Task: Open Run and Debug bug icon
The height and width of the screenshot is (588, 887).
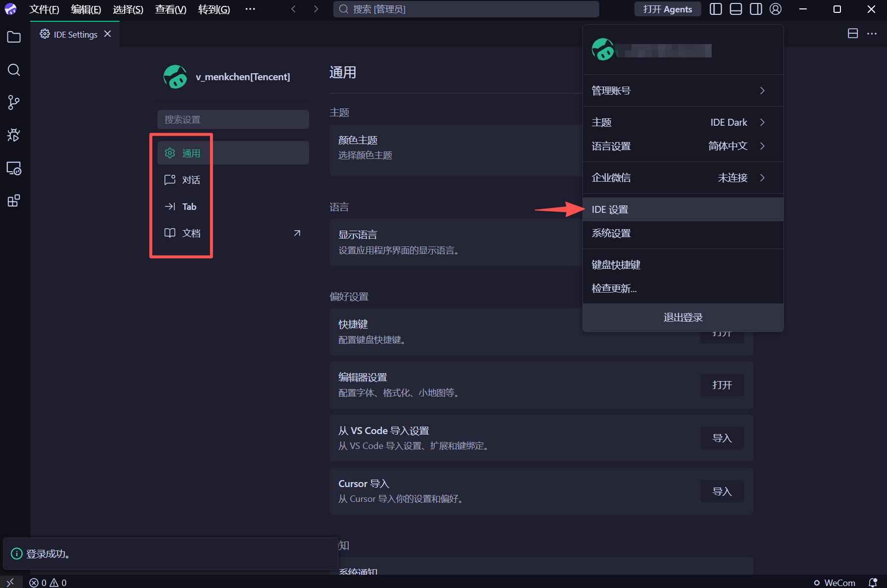Action: tap(14, 135)
